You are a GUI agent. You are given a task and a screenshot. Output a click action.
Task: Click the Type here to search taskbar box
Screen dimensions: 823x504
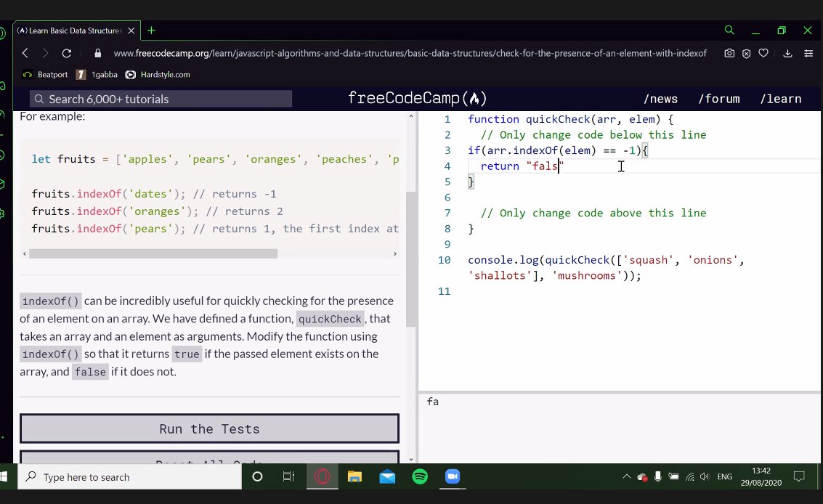coord(129,476)
